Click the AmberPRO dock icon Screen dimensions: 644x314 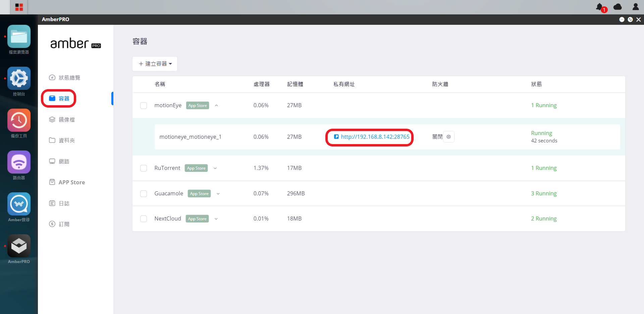(x=19, y=246)
